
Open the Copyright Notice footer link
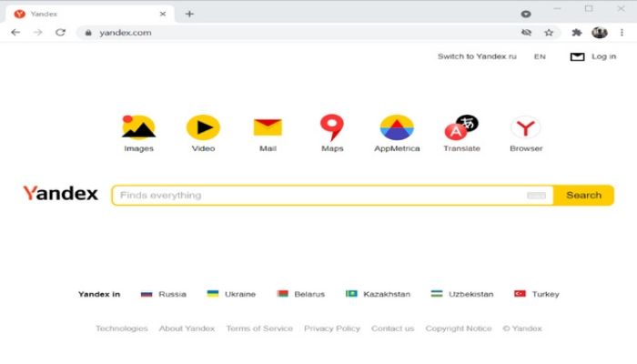coord(459,329)
